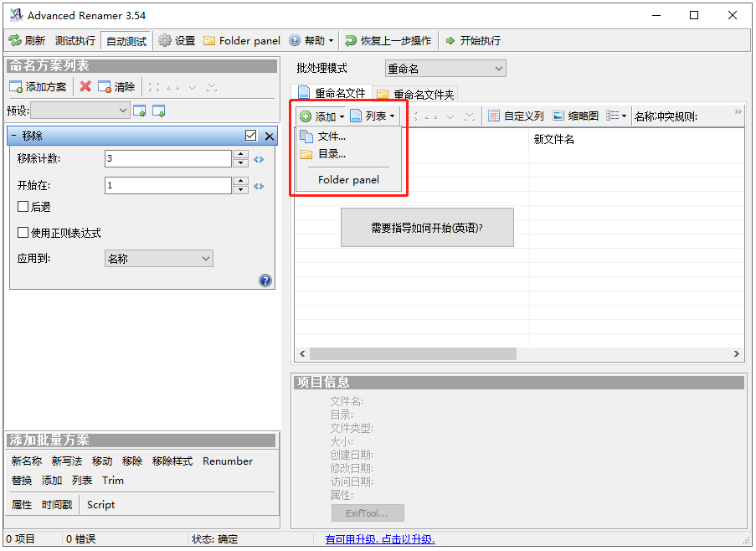Click the 缩略图 thumbnails button
756x551 pixels.
(576, 116)
